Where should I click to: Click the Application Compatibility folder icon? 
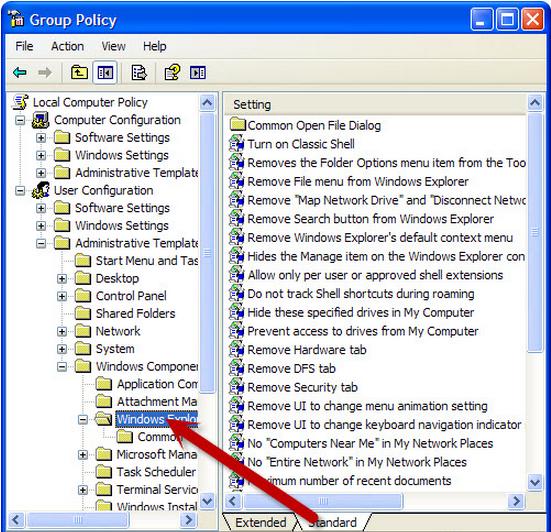(104, 383)
